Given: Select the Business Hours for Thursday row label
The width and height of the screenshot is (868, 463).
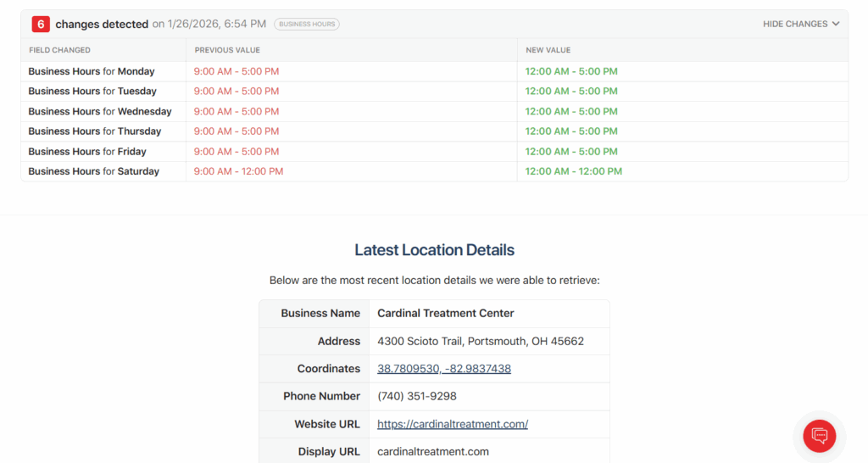Looking at the screenshot, I should coord(95,131).
